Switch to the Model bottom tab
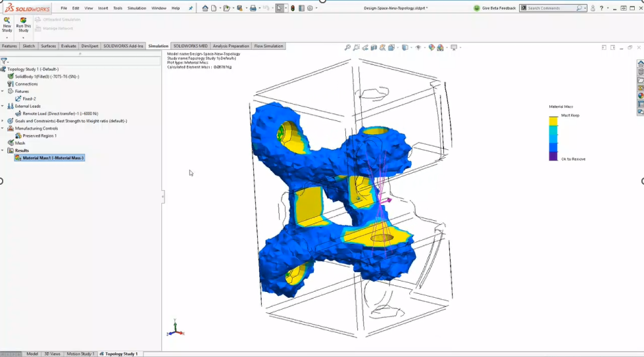 click(32, 354)
